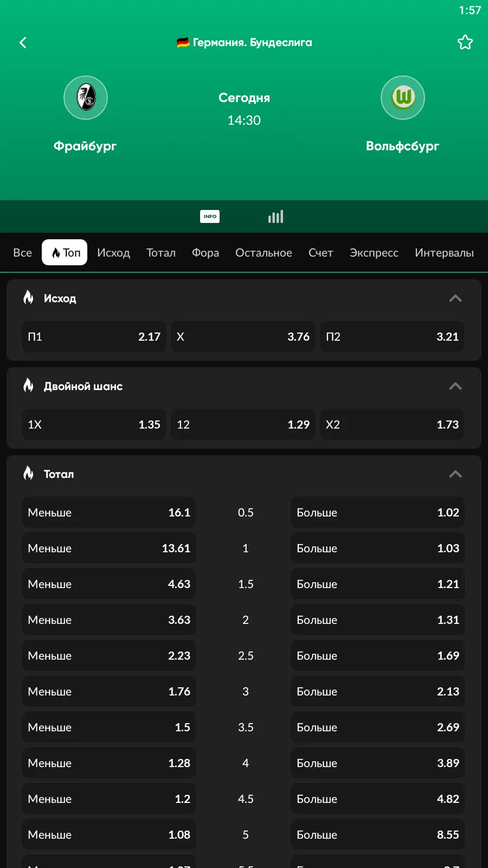Collapse the Тотал section
This screenshot has width=488, height=868.
click(455, 474)
